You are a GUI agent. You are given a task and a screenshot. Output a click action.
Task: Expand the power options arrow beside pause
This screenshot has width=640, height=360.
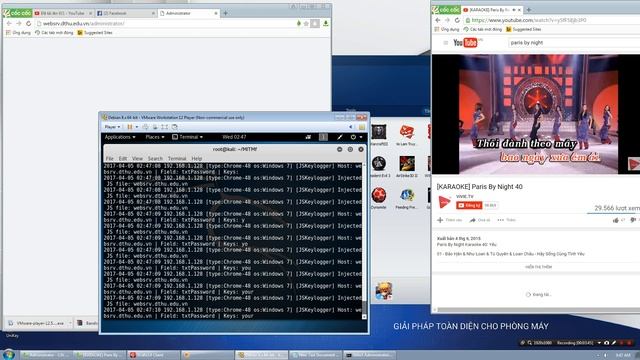pyautogui.click(x=137, y=127)
